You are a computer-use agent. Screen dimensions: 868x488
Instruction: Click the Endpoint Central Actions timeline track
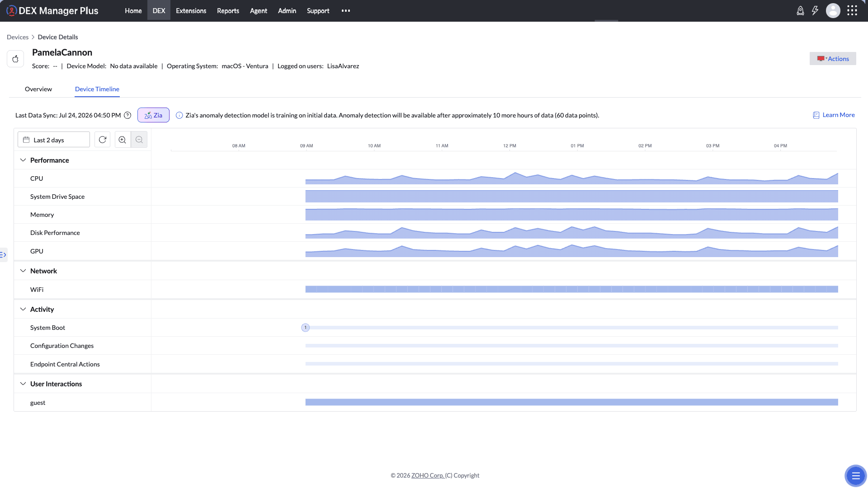572,364
